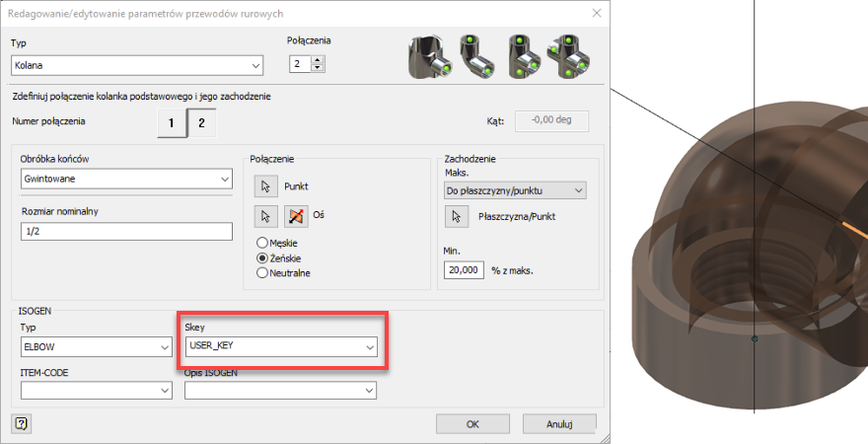Click the Anuluj button
This screenshot has height=444, width=868.
point(559,424)
